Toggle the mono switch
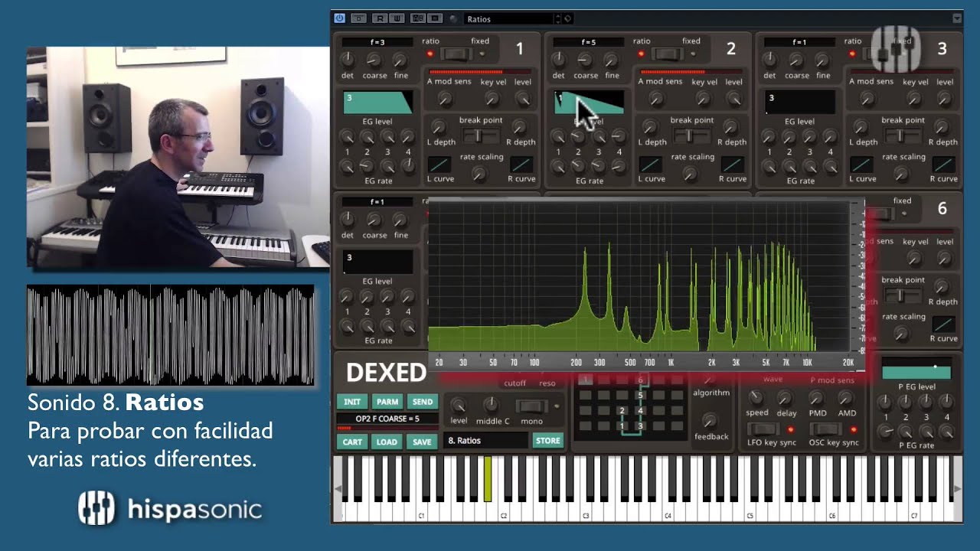 coord(531,406)
